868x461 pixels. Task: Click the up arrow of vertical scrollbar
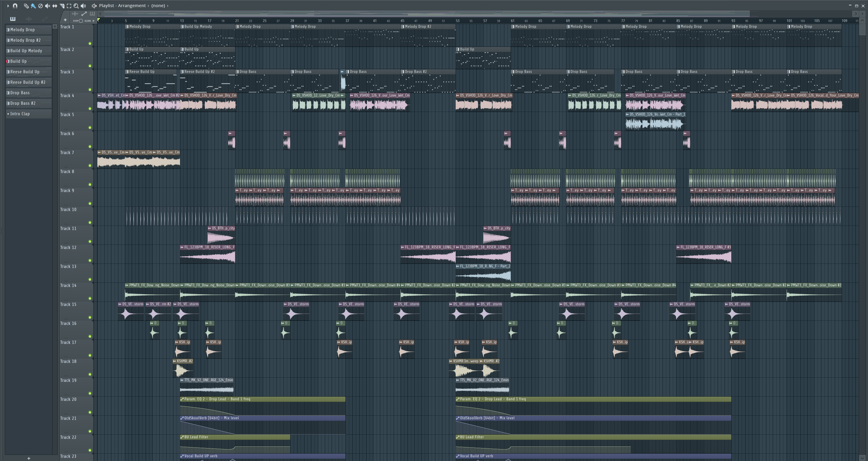(x=863, y=20)
